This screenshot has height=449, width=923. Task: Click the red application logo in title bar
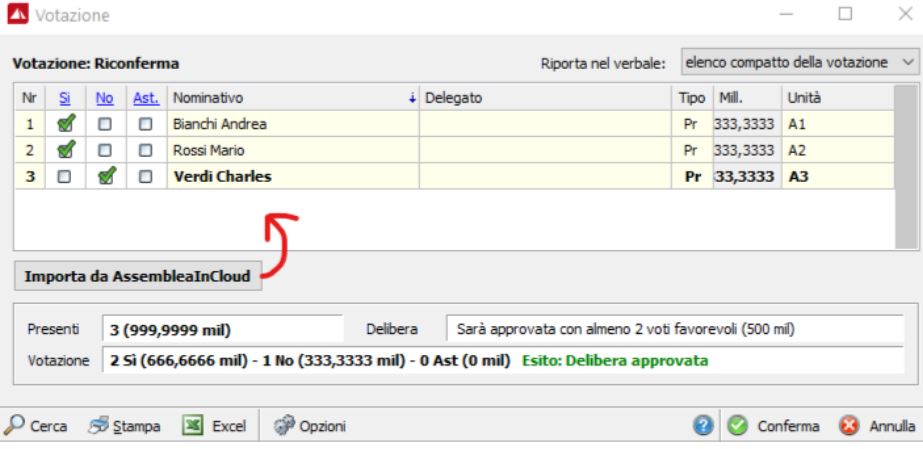coord(17,14)
